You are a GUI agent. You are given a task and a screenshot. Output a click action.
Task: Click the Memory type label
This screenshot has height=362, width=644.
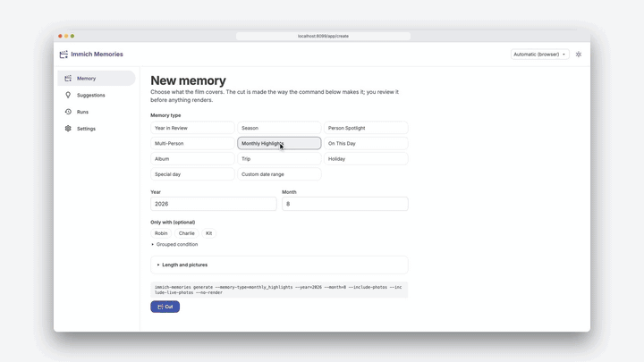(x=165, y=115)
